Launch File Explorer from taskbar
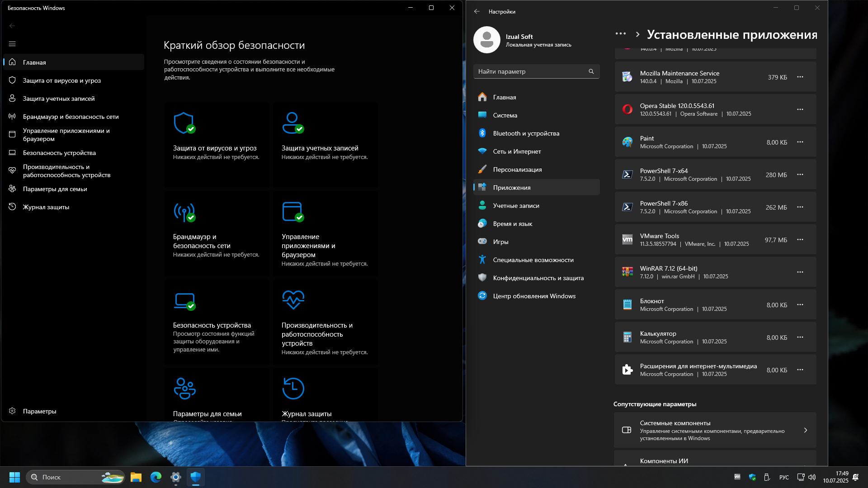This screenshot has width=868, height=488. pyautogui.click(x=136, y=477)
